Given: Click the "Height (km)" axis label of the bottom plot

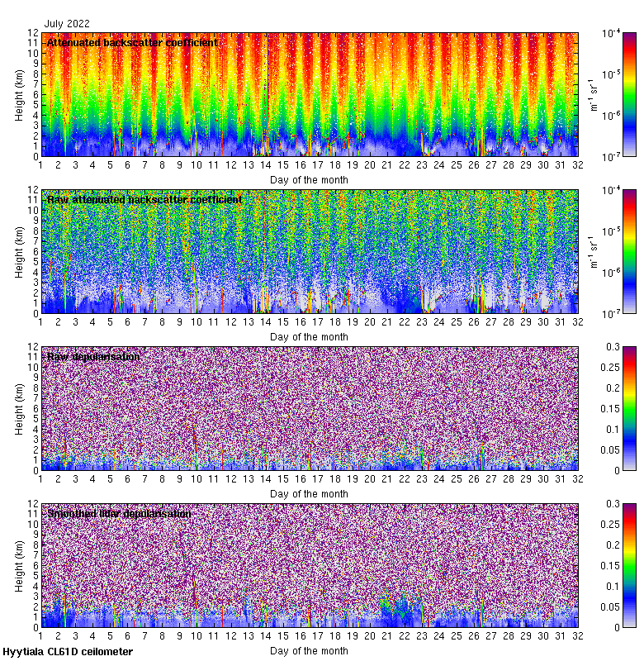Looking at the screenshot, I should click(x=19, y=565).
